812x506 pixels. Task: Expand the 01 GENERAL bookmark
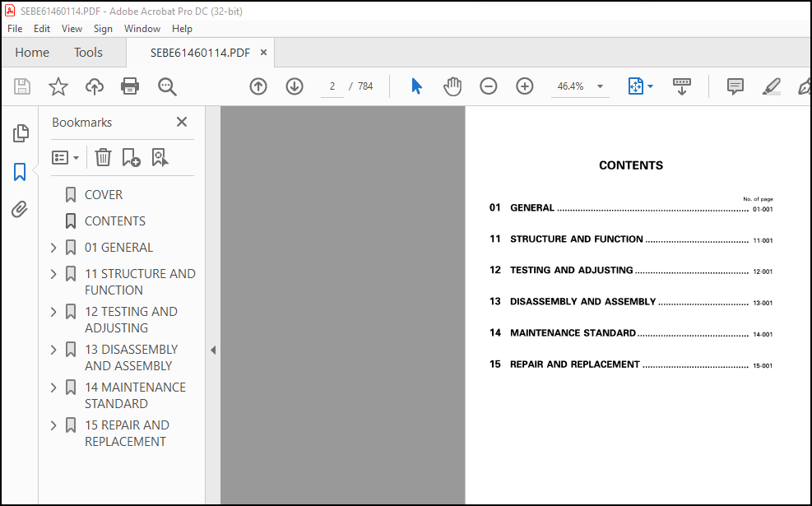(53, 248)
